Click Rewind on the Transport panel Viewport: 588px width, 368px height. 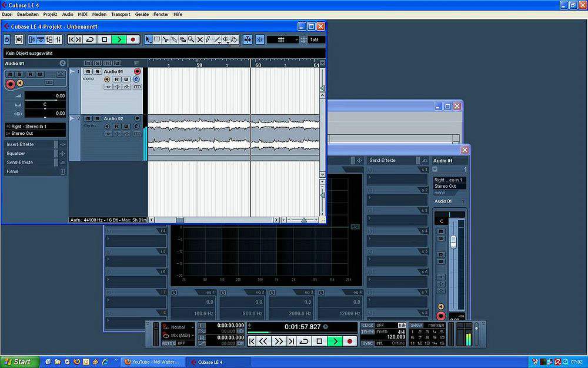point(264,341)
